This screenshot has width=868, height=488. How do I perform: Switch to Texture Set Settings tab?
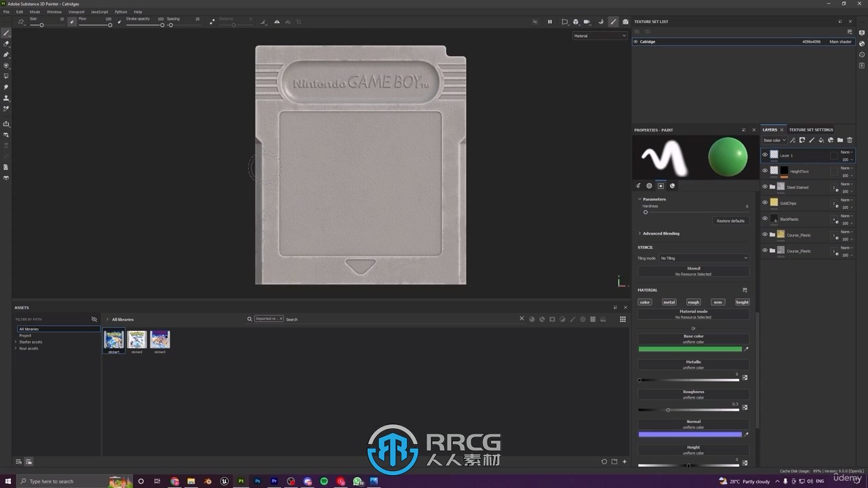(811, 129)
